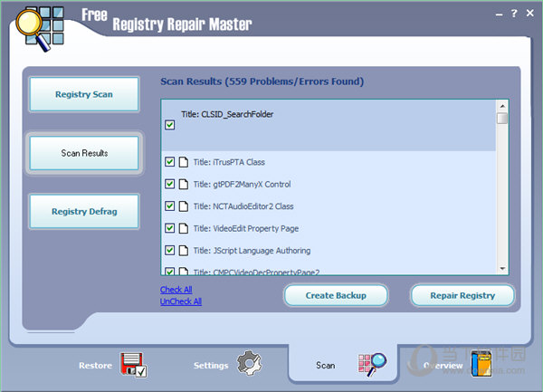Click the Registry Scan button
This screenshot has height=392, width=543.
coord(84,94)
